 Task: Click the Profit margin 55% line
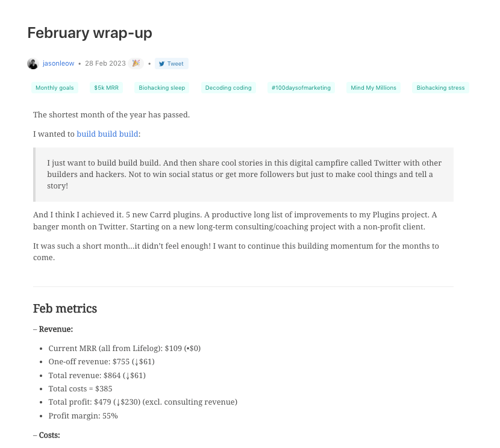83,415
